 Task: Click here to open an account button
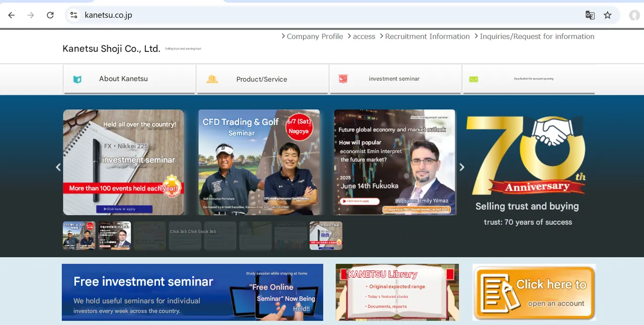pos(534,292)
